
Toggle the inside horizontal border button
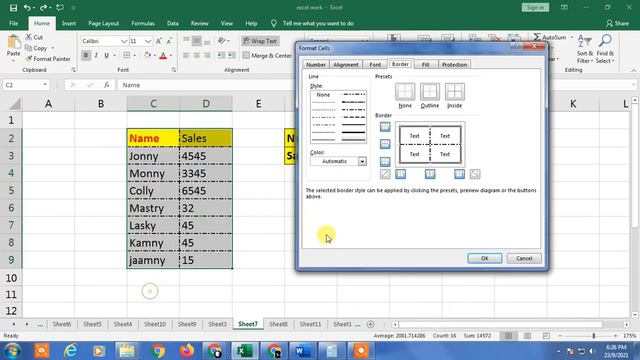(x=385, y=144)
